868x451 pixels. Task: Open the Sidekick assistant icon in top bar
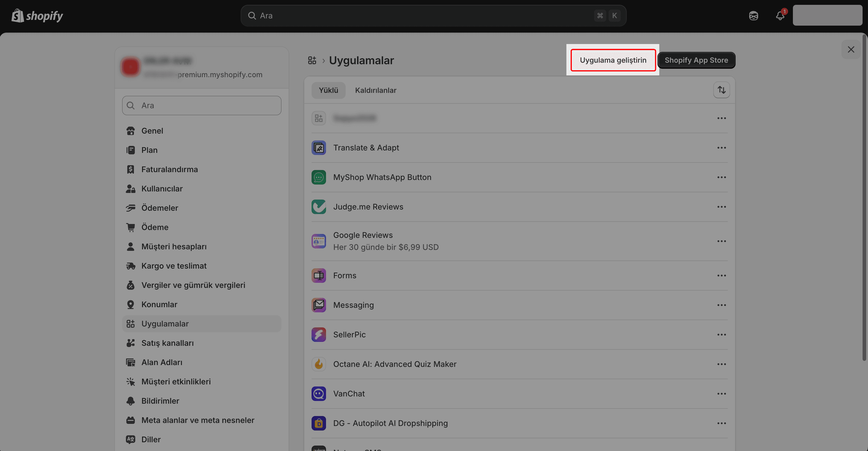tap(753, 15)
